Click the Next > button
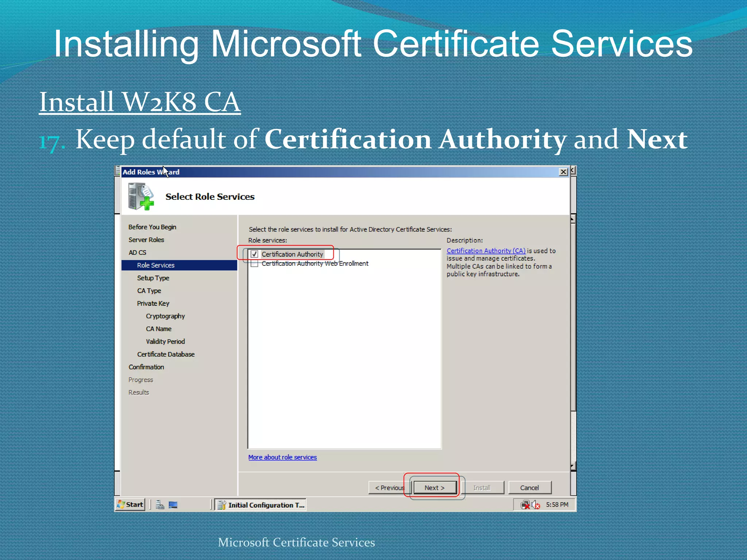The width and height of the screenshot is (747, 560). (435, 488)
